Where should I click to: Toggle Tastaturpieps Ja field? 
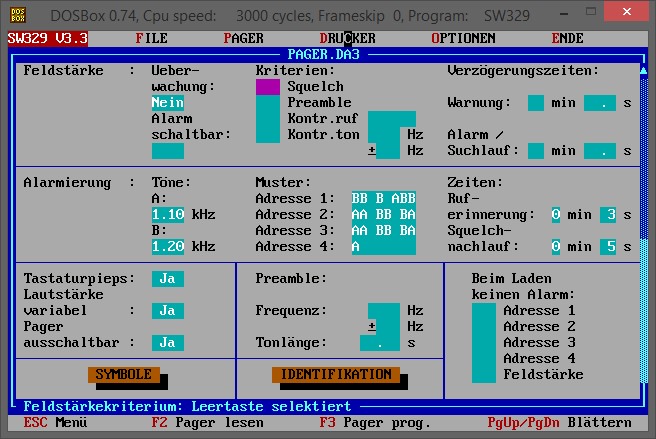click(167, 279)
